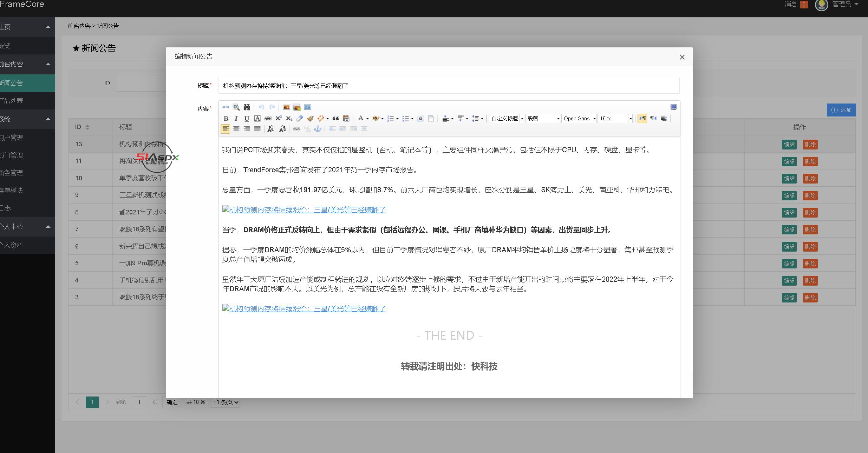Open Open Sans font family dropdown
868x453 pixels.
tap(579, 119)
